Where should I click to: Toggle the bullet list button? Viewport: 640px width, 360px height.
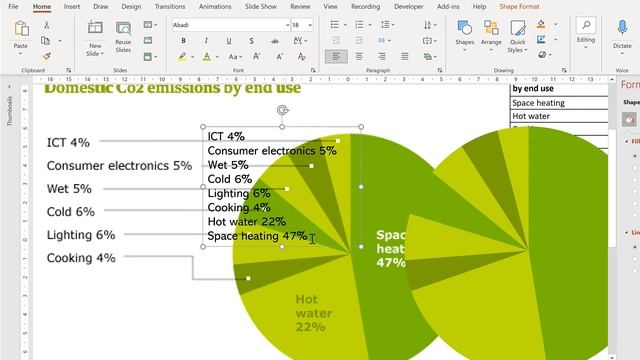click(335, 25)
